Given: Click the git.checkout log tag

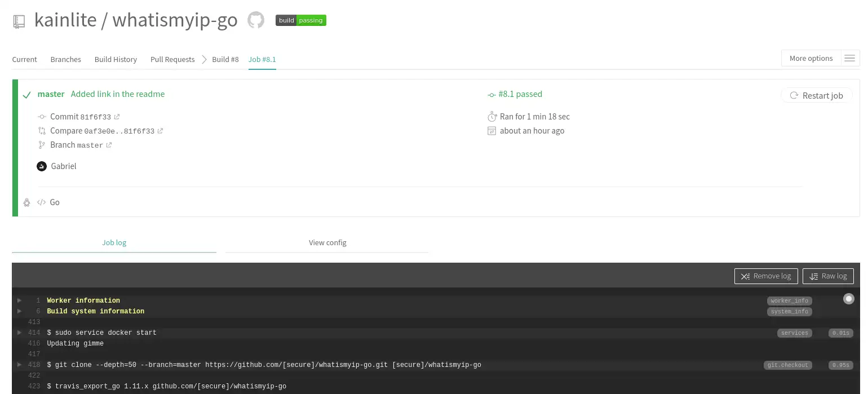Looking at the screenshot, I should coord(787,365).
